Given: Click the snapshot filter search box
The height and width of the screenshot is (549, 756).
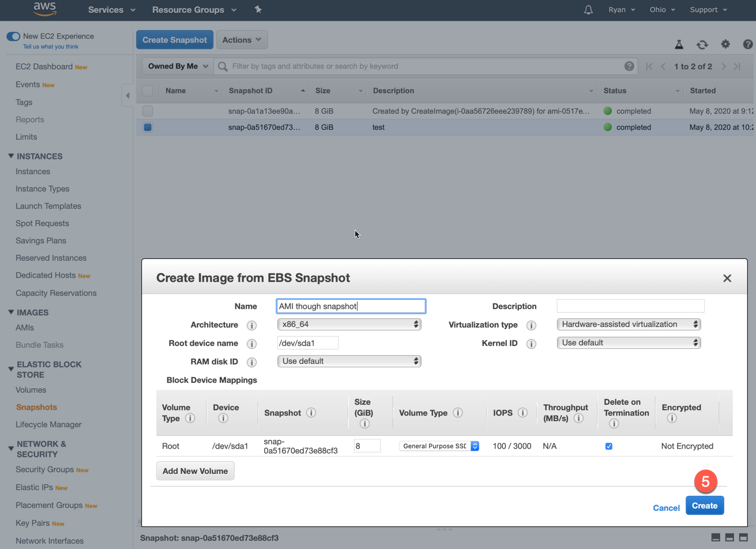Looking at the screenshot, I should tap(427, 66).
